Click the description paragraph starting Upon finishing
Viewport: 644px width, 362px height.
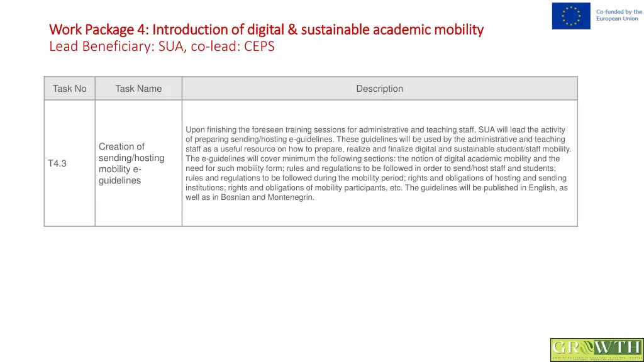point(378,163)
